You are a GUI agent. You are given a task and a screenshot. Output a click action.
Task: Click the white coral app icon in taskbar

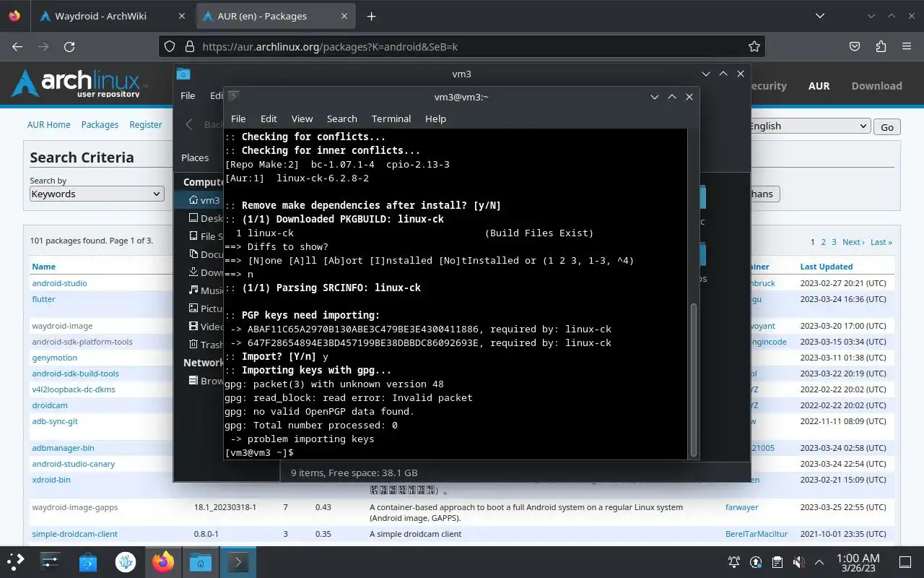click(x=126, y=561)
